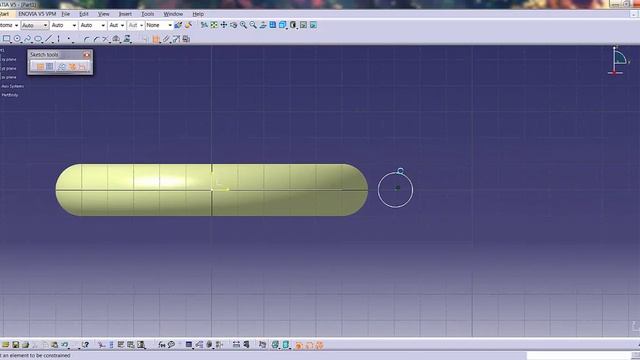Select the Ellipse sketch tool

coord(38,39)
